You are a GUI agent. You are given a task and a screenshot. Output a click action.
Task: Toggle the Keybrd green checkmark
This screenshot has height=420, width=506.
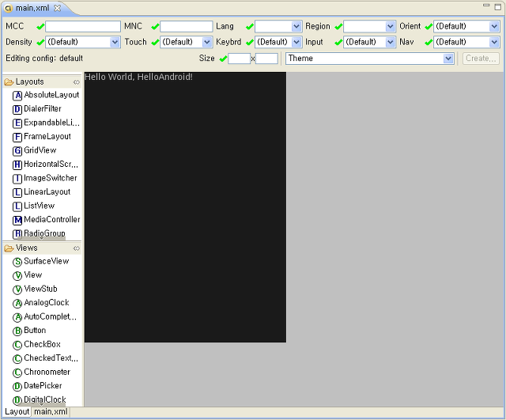coord(250,42)
